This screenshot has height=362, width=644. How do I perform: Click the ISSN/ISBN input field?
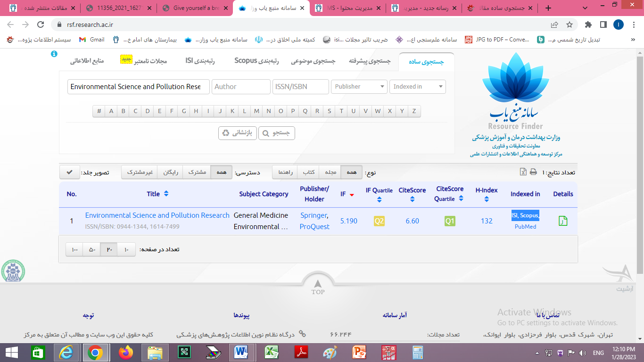click(x=301, y=87)
